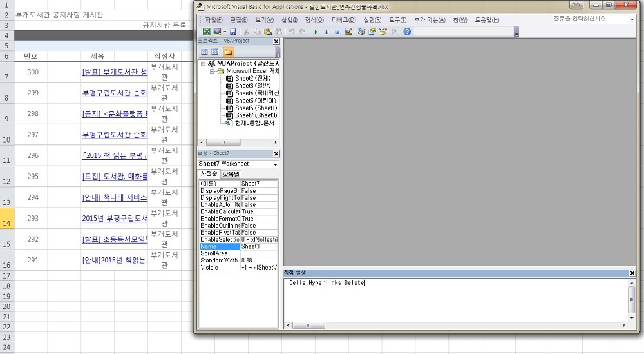The width and height of the screenshot is (644, 354).
Task: Open VBA Help with blue question icon
Action: 407,32
